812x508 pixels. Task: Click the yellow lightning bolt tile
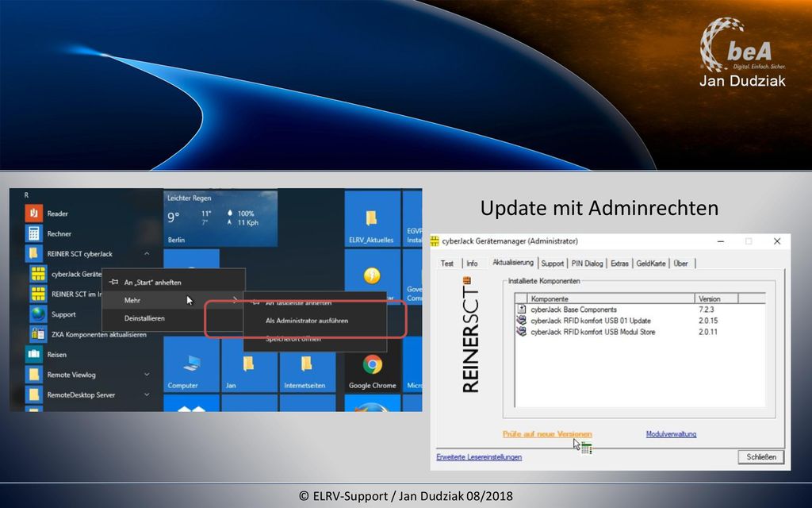coord(372,275)
